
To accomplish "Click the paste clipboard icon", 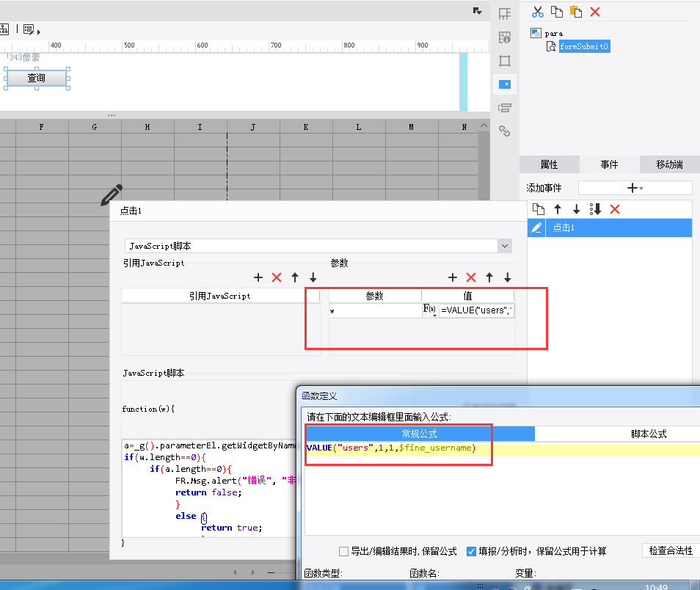I will tap(576, 12).
